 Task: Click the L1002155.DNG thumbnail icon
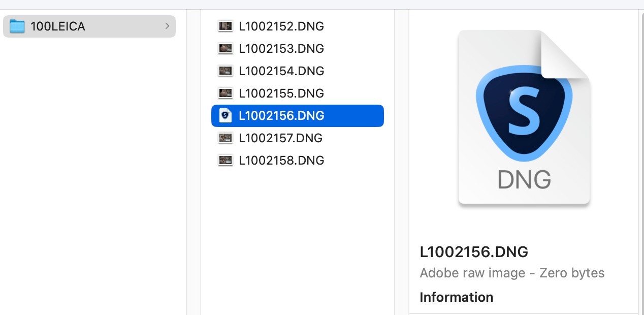[x=225, y=93]
